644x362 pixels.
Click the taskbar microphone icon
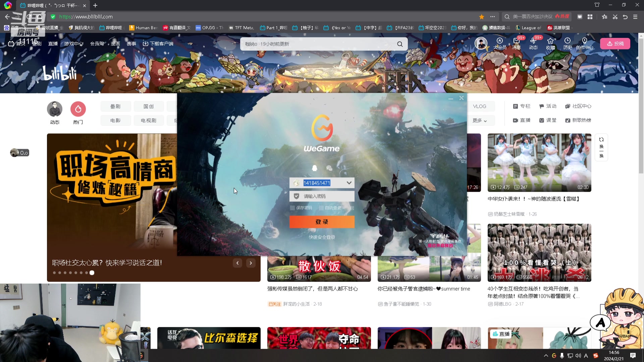tap(562, 356)
